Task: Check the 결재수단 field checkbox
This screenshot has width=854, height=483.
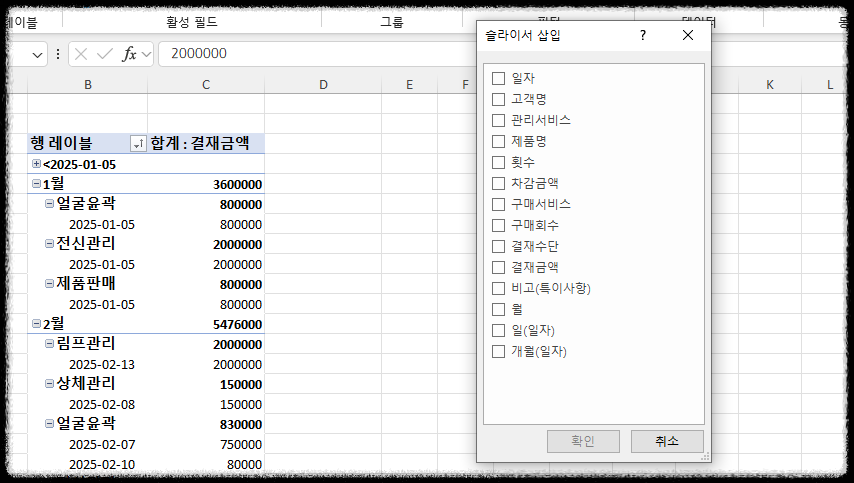Action: tap(498, 246)
